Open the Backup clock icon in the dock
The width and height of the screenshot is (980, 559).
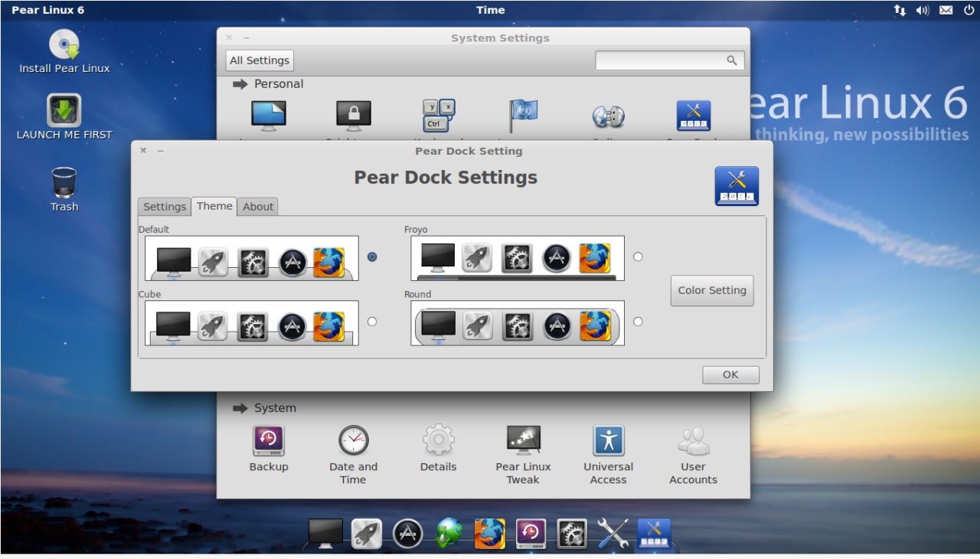point(531,534)
